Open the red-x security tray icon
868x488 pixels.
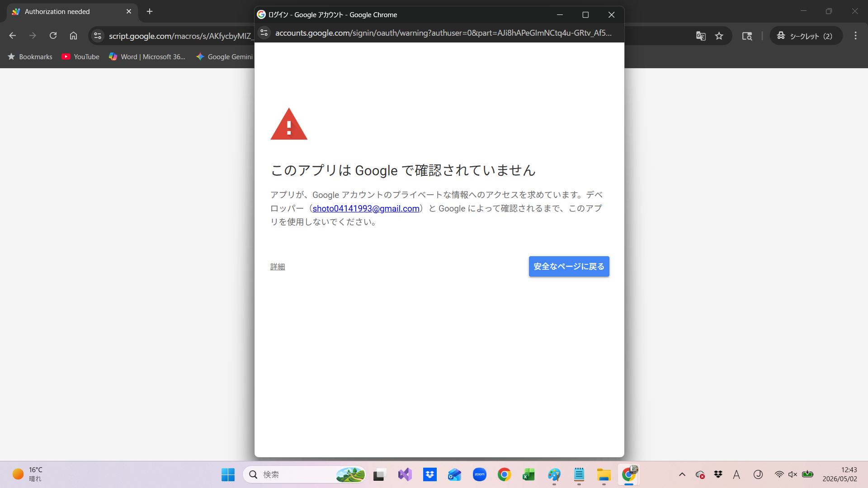(700, 474)
